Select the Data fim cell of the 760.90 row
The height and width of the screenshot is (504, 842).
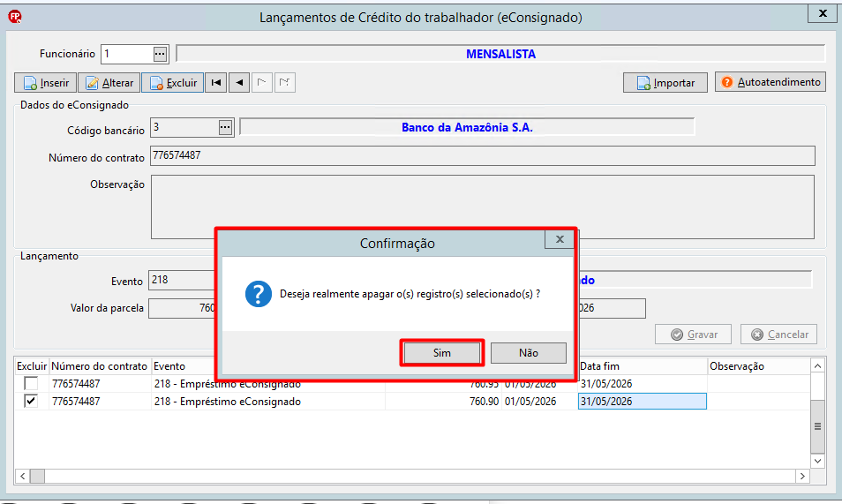coord(643,402)
